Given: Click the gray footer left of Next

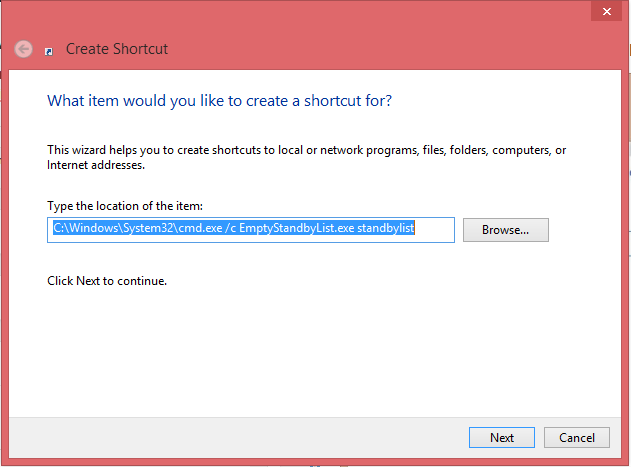Looking at the screenshot, I should click(x=250, y=437).
